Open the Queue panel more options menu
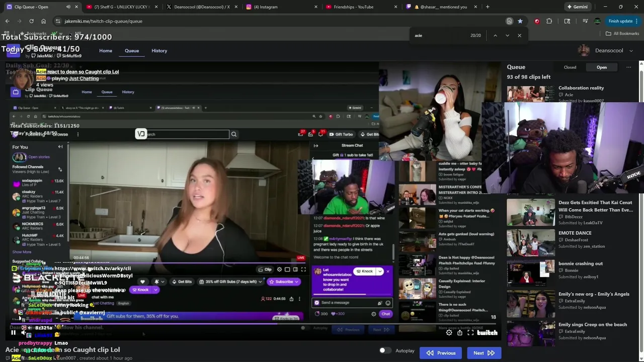 coord(628,67)
